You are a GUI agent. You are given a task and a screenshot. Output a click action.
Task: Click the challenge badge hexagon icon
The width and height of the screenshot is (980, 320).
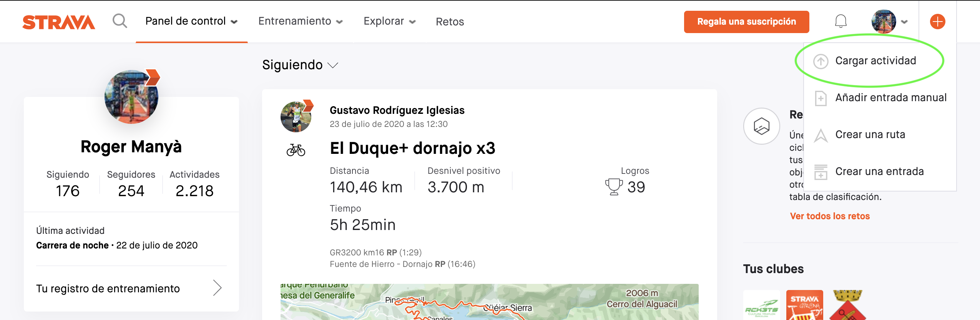[761, 126]
